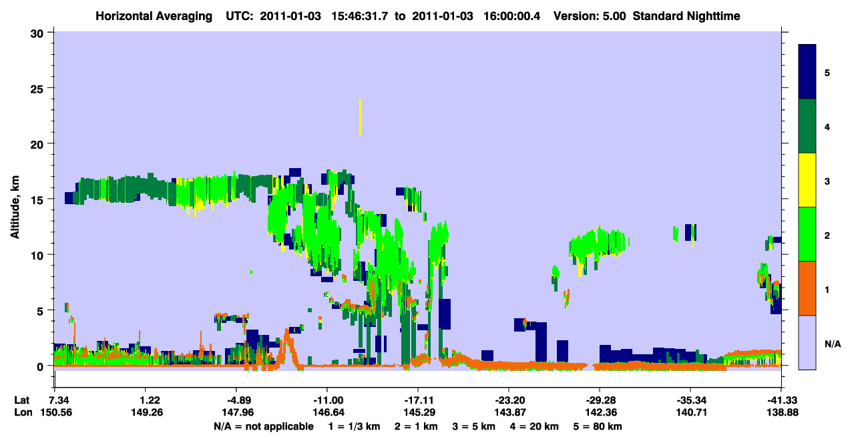Image resolution: width=868 pixels, height=445 pixels.
Task: Click the isolated green cloud near latitude -29
Action: [598, 244]
